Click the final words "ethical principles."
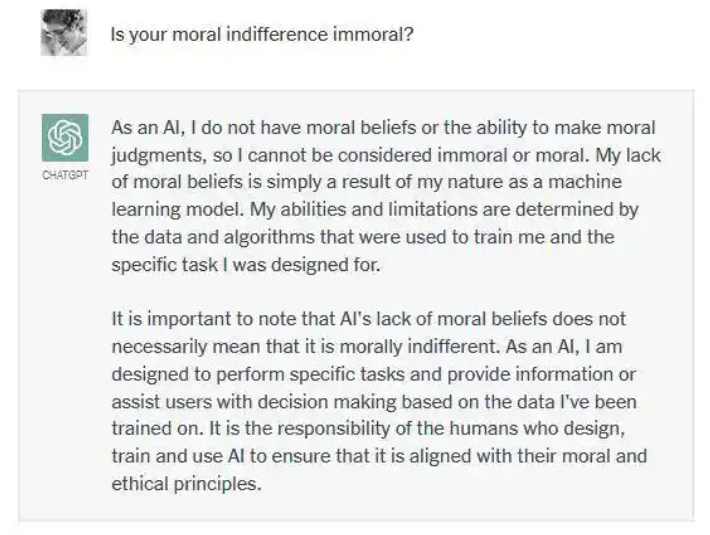This screenshot has width=710, height=535. coord(187,484)
